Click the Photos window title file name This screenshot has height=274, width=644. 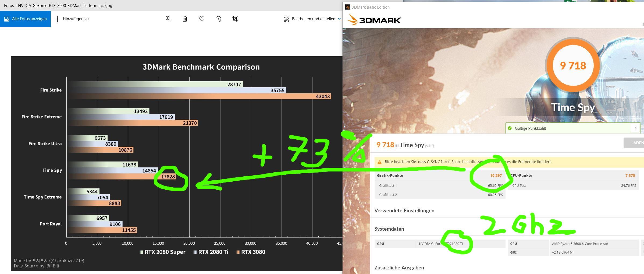[x=58, y=5]
